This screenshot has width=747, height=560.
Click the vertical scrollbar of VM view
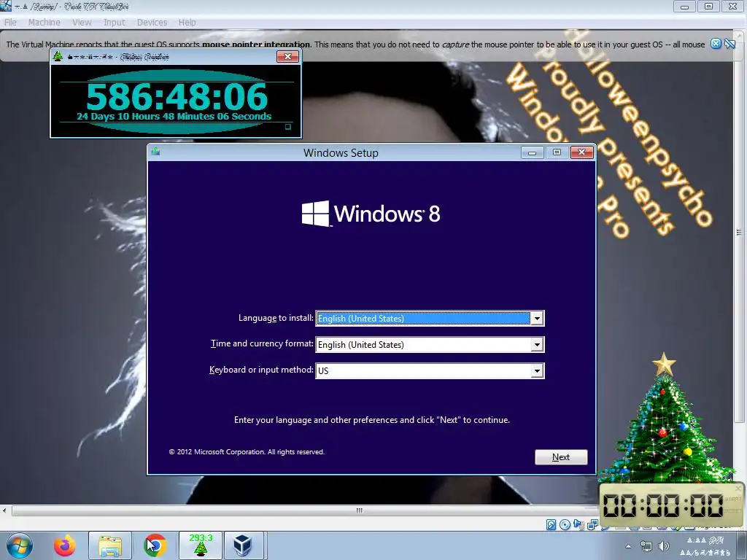point(740,233)
